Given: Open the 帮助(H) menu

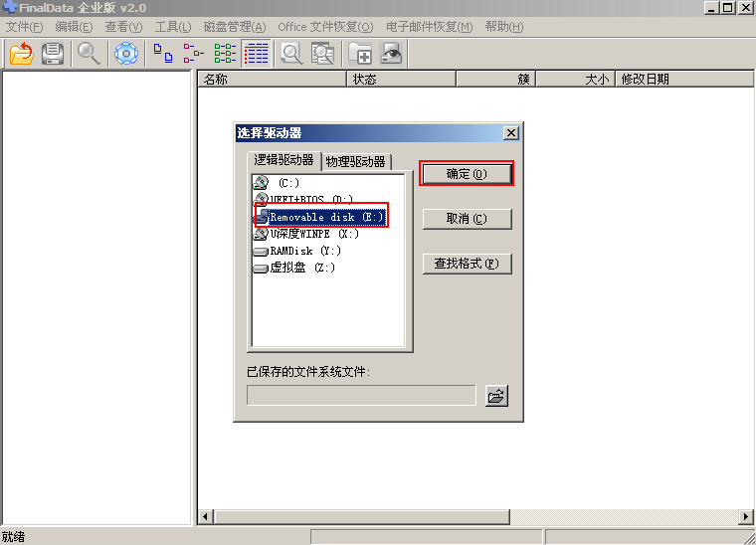Looking at the screenshot, I should (504, 27).
